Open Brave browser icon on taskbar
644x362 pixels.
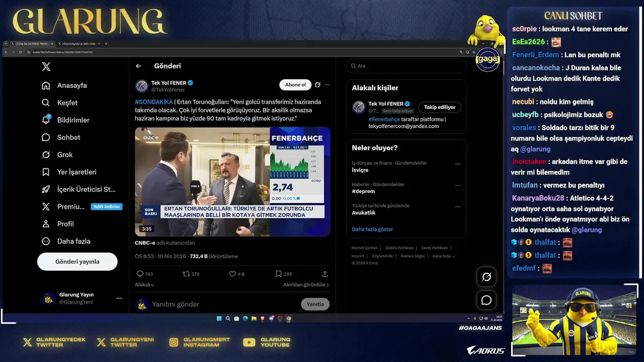[x=263, y=318]
